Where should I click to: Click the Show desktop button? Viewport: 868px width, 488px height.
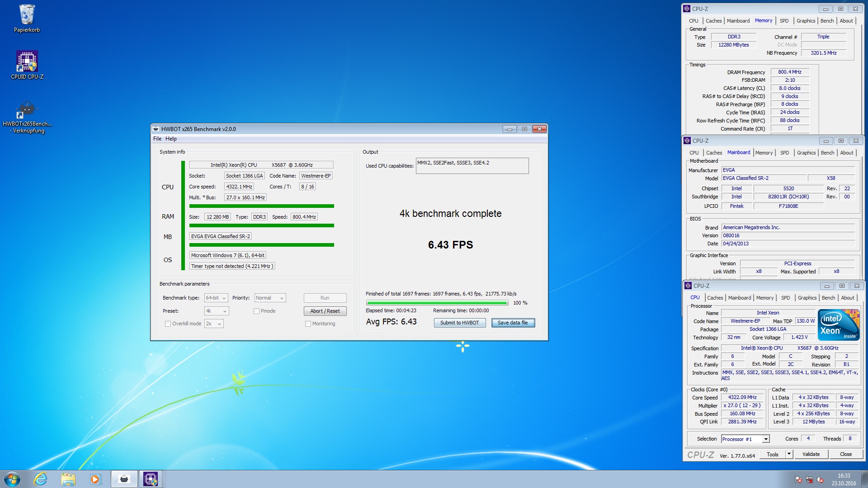pyautogui.click(x=864, y=479)
